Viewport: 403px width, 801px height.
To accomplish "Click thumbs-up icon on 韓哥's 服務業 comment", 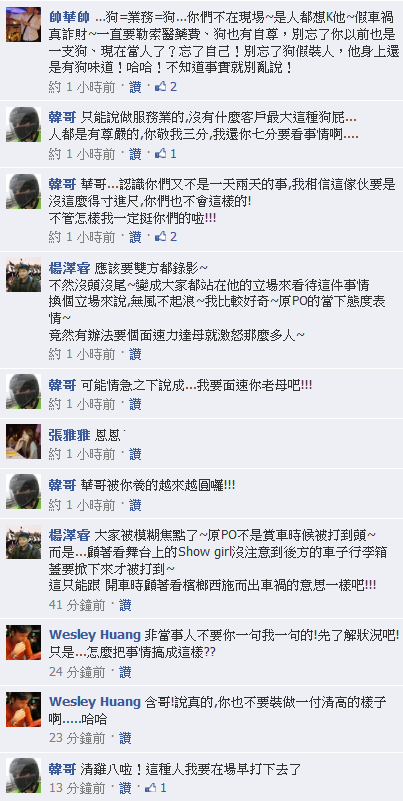I will [160, 153].
